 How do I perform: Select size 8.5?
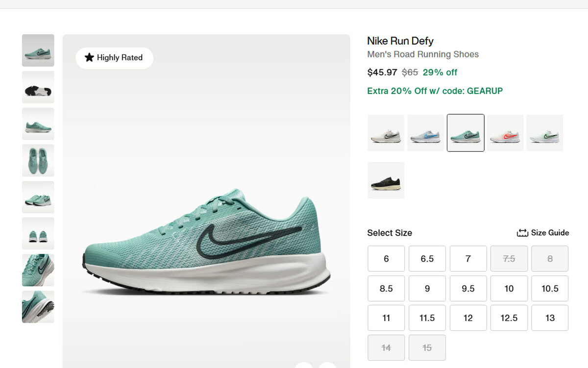(386, 289)
